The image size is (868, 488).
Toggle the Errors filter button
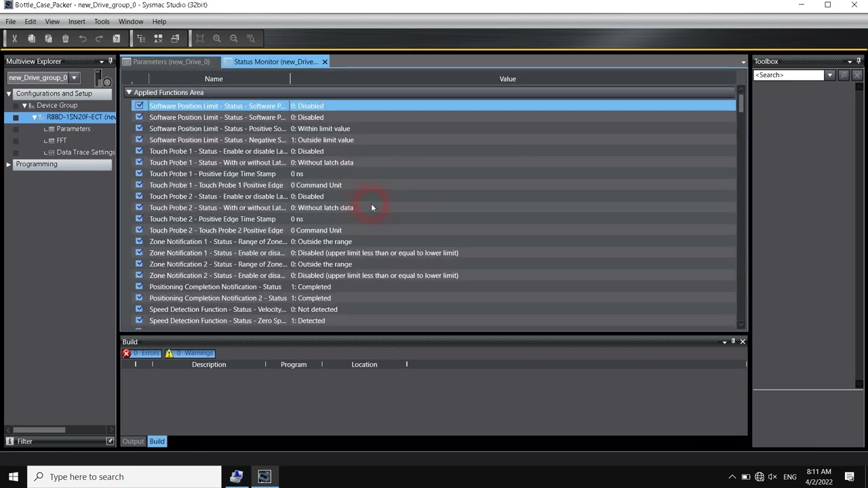click(x=142, y=353)
